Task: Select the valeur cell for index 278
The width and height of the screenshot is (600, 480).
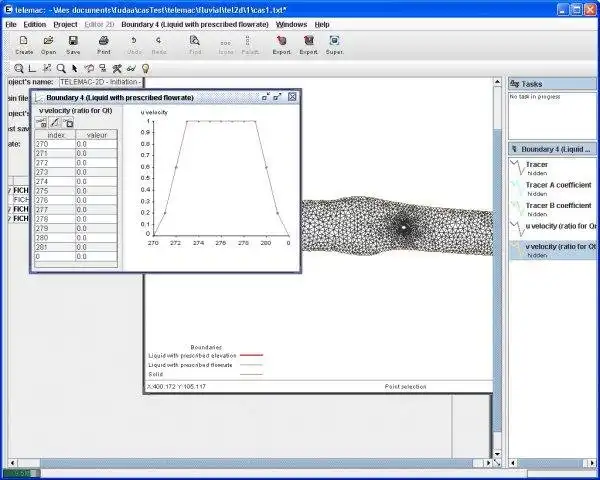Action: [96, 219]
